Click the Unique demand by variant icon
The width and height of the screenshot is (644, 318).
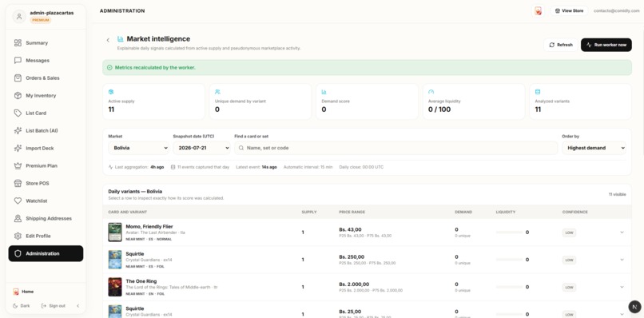(x=217, y=92)
